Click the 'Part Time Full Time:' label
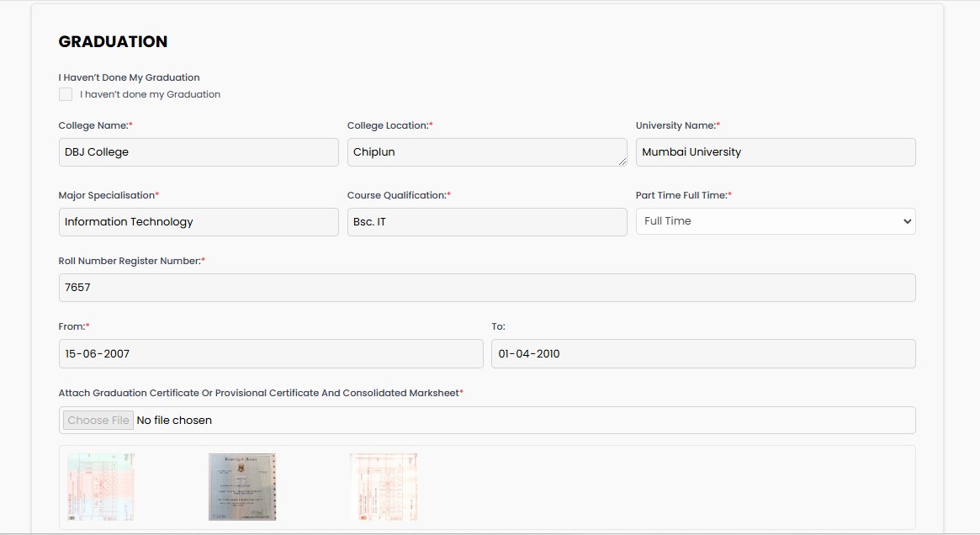This screenshot has width=980, height=535. [684, 195]
